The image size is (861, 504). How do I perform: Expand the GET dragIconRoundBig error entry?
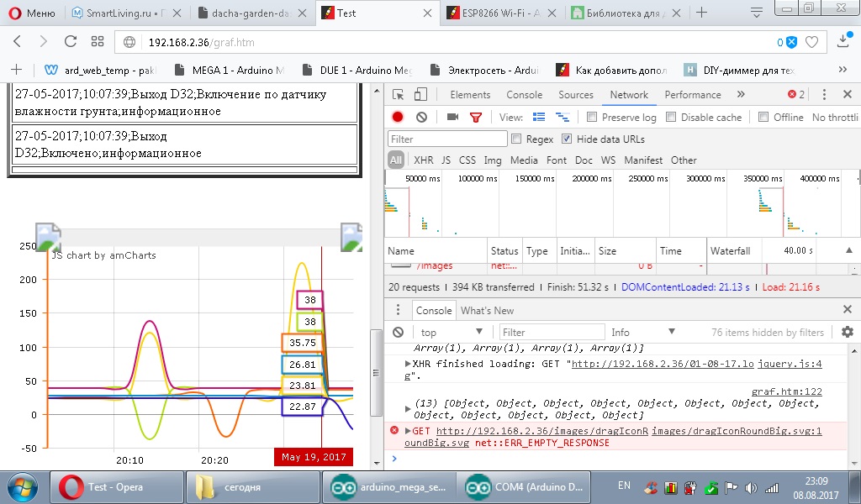pyautogui.click(x=409, y=431)
